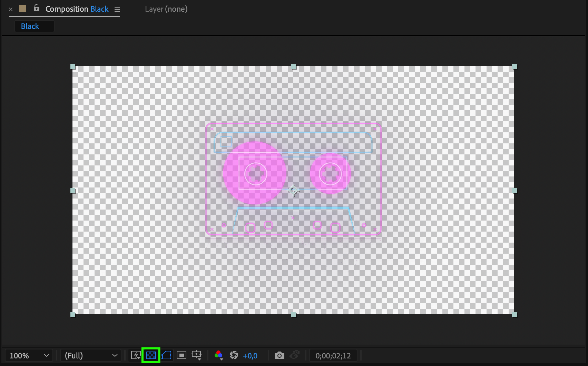Image resolution: width=588 pixels, height=366 pixels.
Task: Click the current time 0;00;02;12 display
Action: point(333,356)
